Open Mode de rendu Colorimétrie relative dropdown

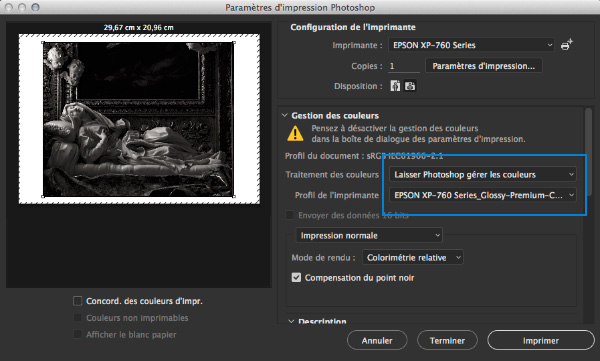[x=413, y=258]
